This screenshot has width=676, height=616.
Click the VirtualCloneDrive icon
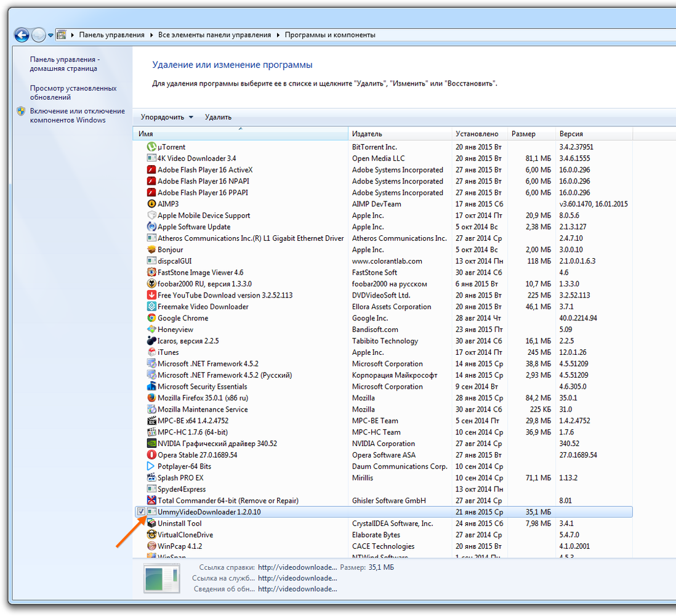[151, 535]
